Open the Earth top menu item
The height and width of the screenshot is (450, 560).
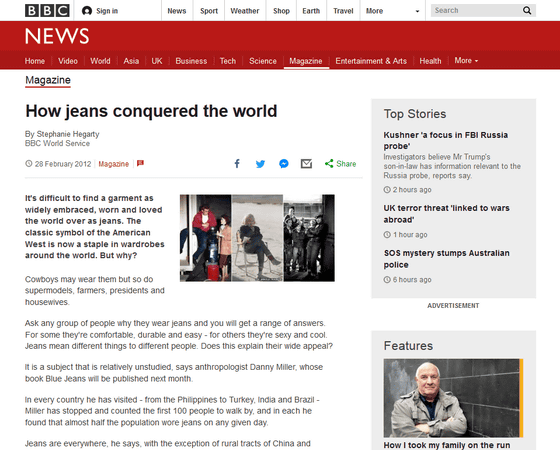tap(311, 11)
